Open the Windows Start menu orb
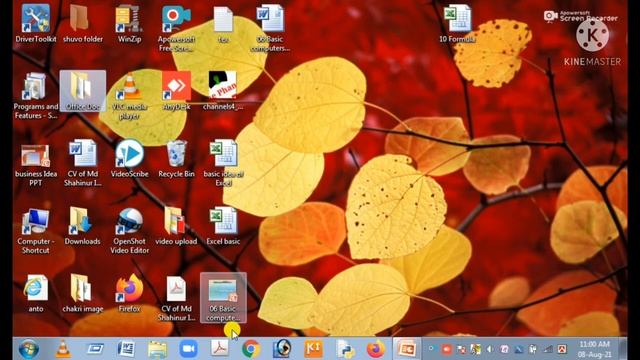The image size is (640, 360). coord(29,349)
